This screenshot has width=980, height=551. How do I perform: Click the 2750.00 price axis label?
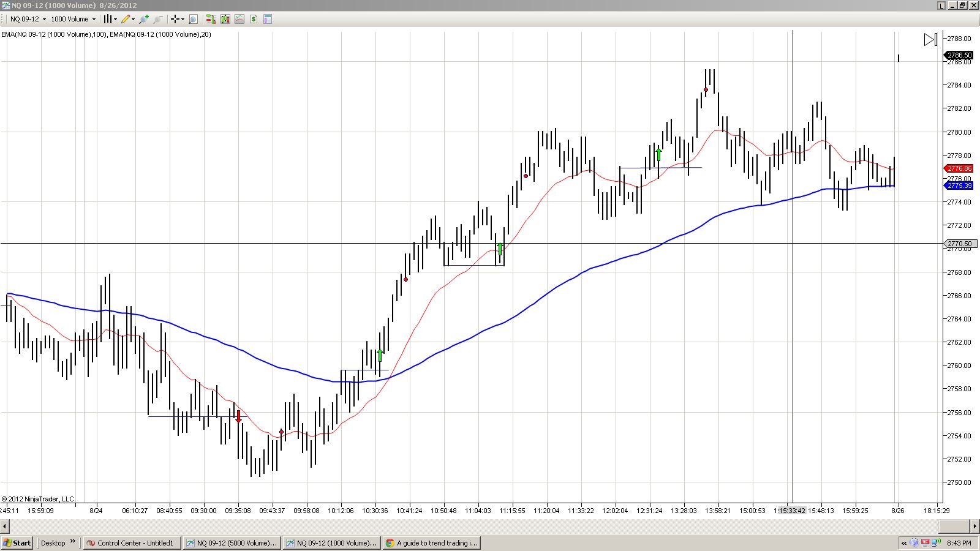tap(959, 482)
